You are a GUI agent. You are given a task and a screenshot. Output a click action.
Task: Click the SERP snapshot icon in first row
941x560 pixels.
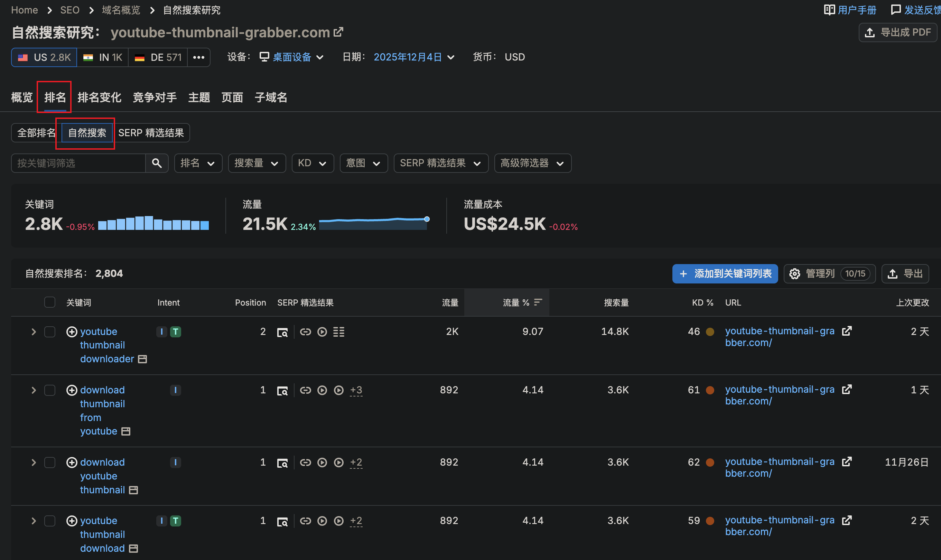(282, 332)
